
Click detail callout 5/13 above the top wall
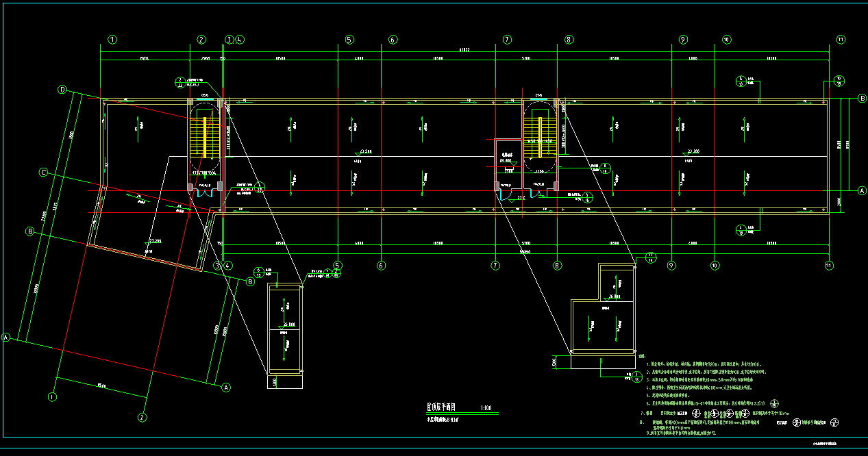pyautogui.click(x=741, y=80)
